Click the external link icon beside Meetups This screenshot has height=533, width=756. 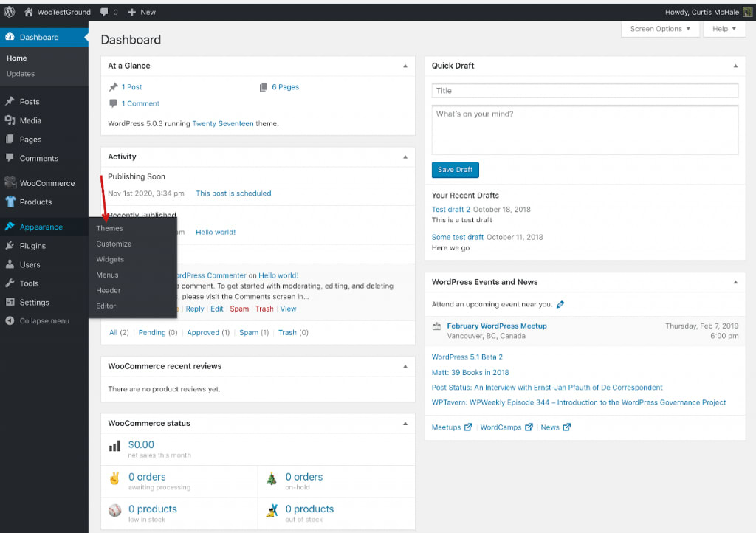(x=468, y=427)
